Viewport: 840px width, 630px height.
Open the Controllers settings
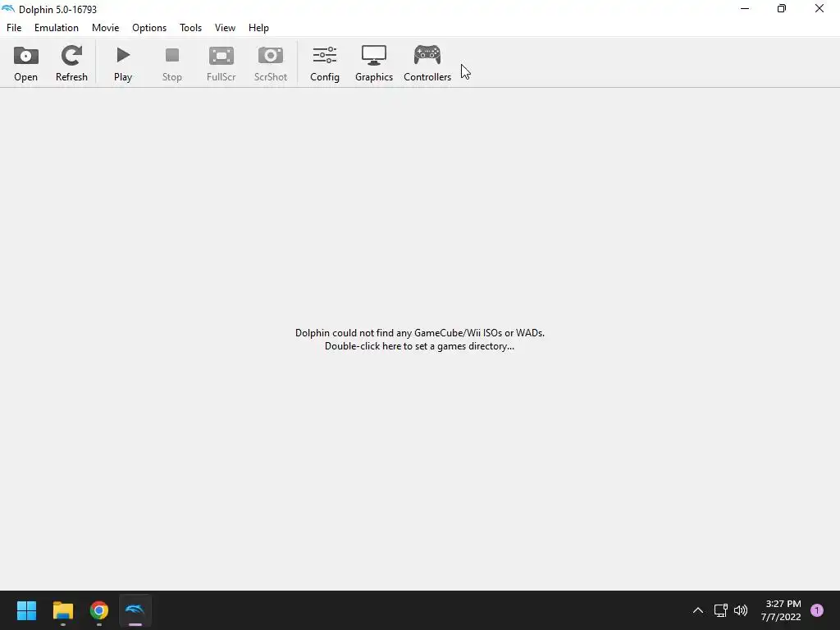427,63
